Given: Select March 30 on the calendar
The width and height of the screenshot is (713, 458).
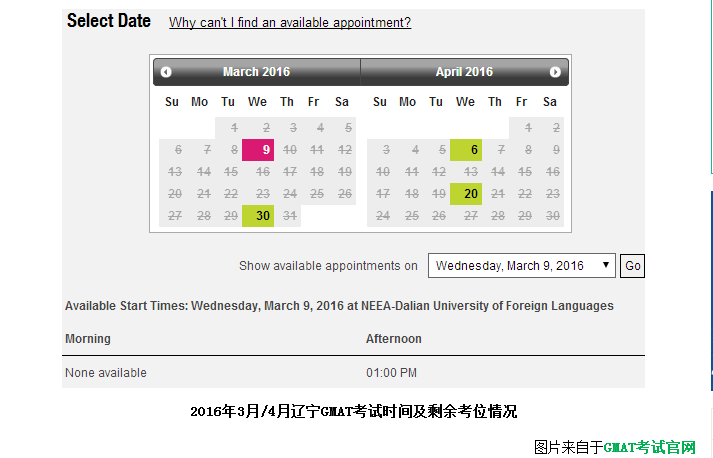Looking at the screenshot, I should [258, 216].
